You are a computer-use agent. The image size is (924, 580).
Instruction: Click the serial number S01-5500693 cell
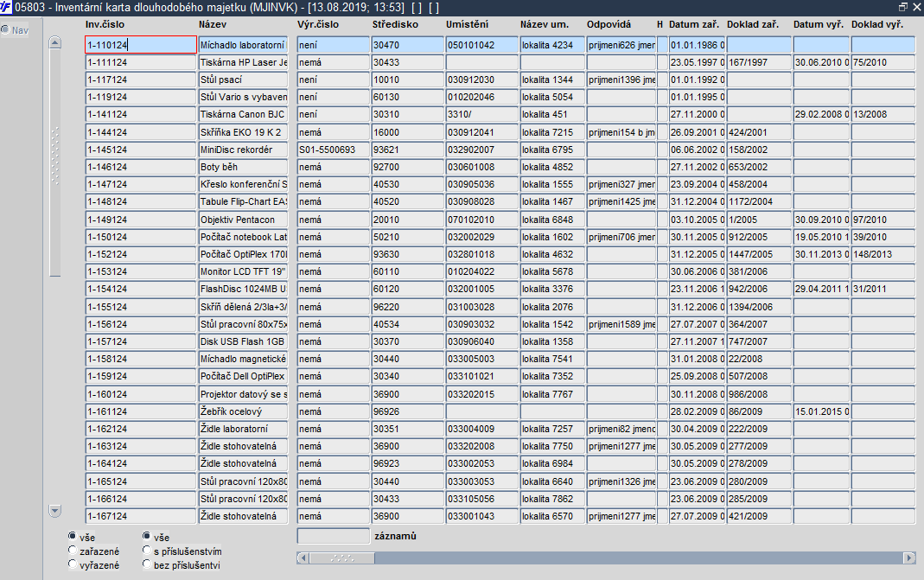point(334,150)
